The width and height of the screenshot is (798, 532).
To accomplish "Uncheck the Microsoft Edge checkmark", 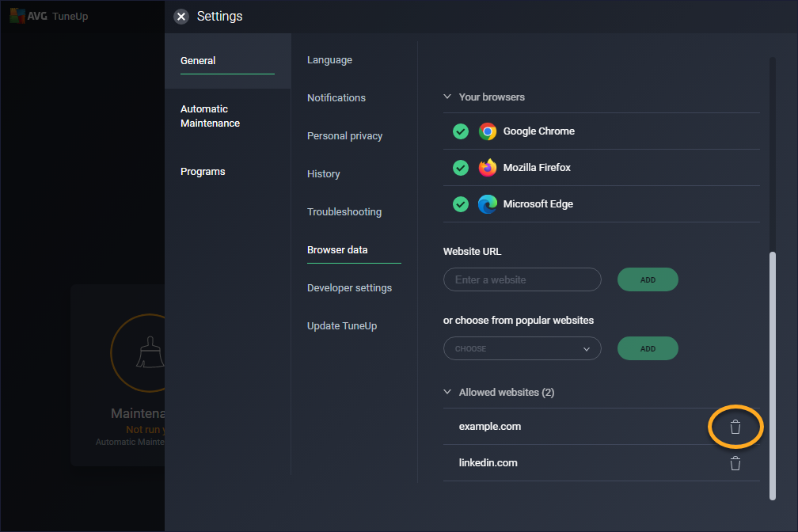I will coord(461,204).
